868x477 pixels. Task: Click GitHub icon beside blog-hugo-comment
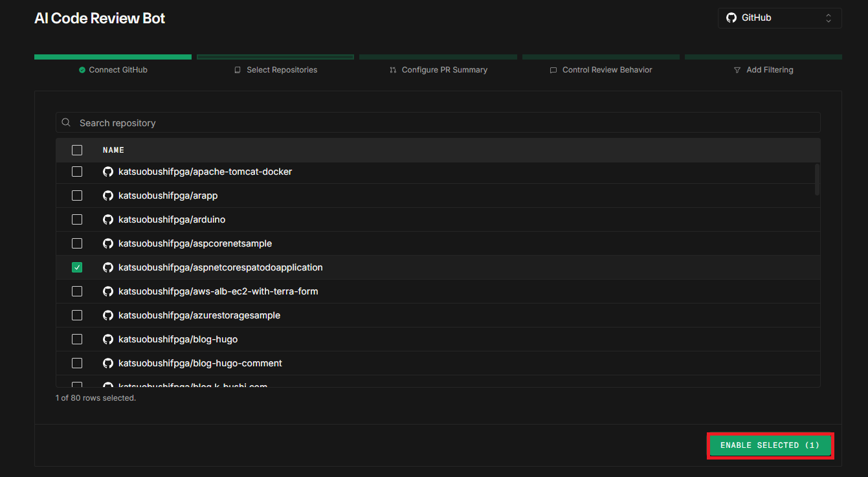click(x=108, y=363)
